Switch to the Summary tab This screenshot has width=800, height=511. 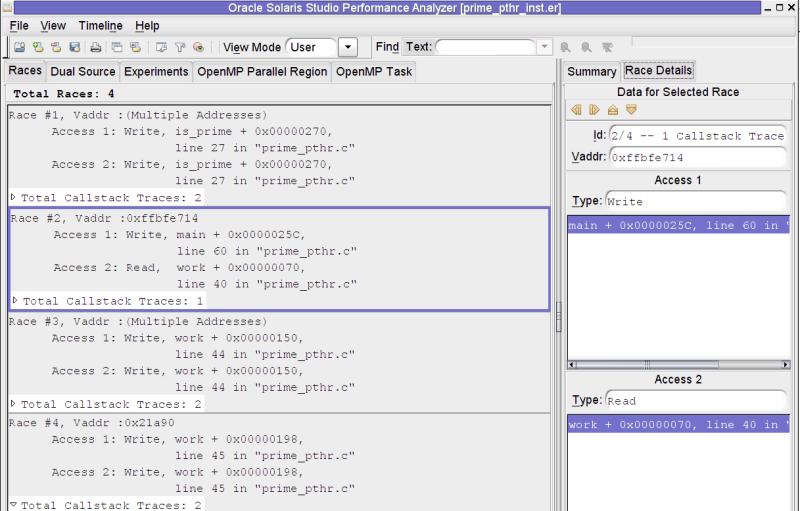[x=592, y=71]
